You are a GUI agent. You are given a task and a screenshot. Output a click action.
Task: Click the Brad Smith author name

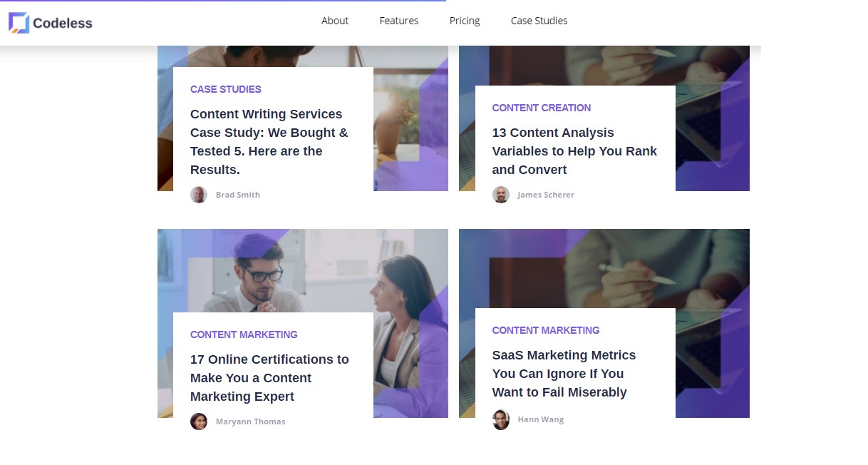[238, 195]
